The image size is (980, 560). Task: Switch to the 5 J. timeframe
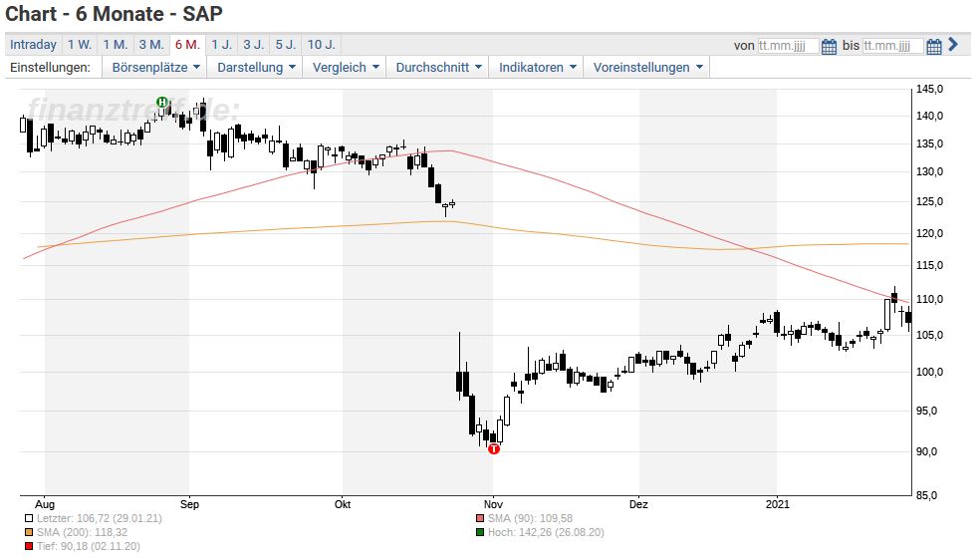[286, 45]
